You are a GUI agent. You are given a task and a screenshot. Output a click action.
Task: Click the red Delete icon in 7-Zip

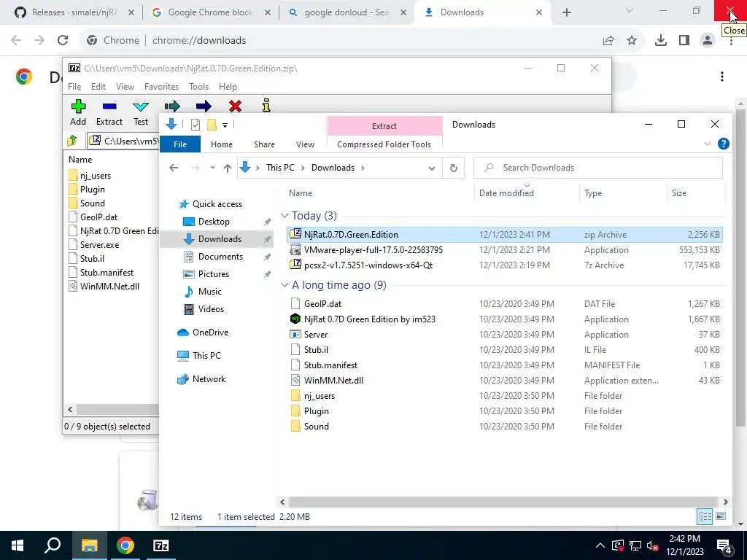[x=235, y=106]
